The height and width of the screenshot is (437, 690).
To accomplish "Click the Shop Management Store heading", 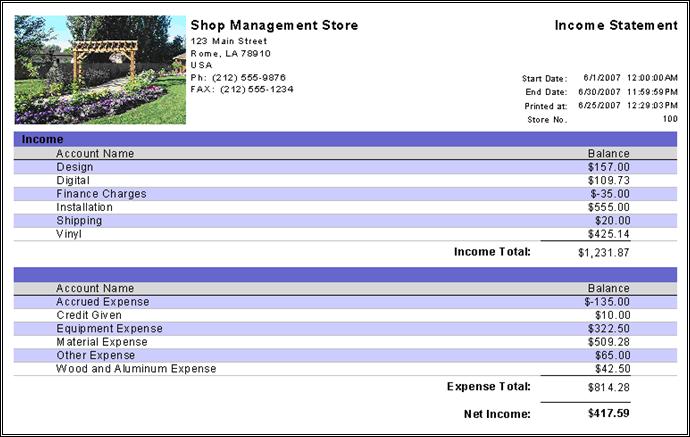I will (274, 26).
